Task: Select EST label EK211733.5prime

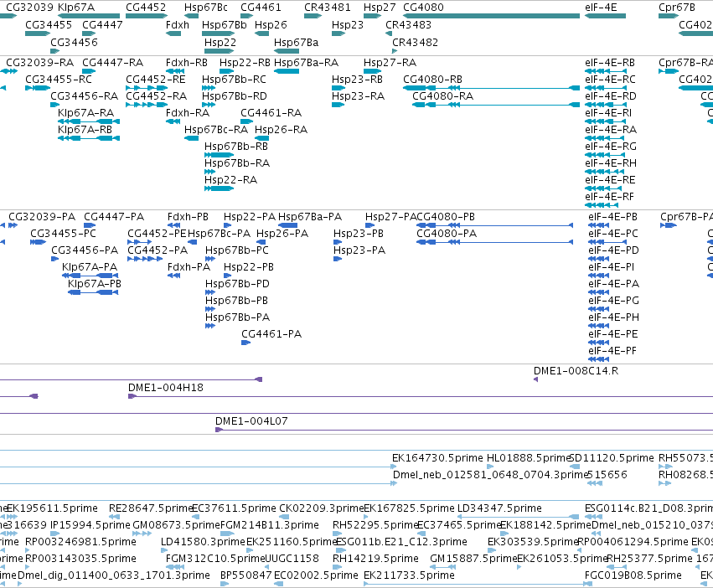Action: tap(409, 575)
